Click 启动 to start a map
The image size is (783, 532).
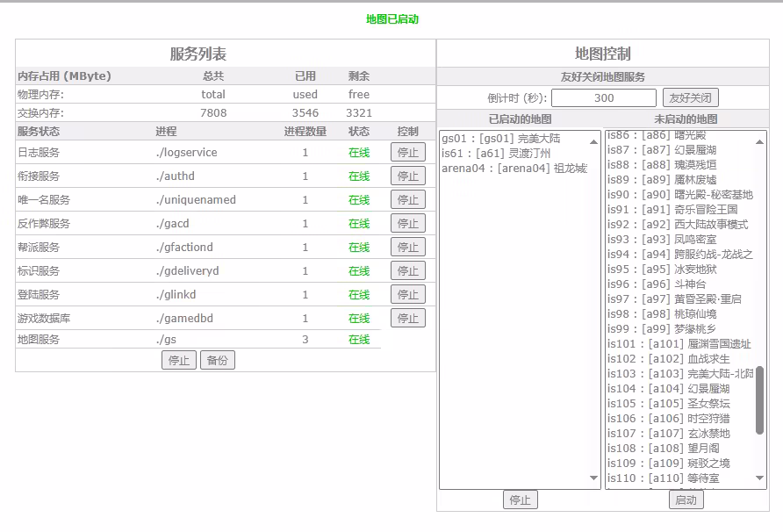coord(685,499)
